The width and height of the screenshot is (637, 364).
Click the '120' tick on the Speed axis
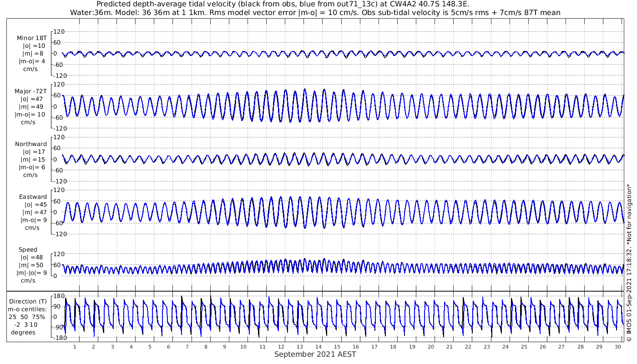coord(59,254)
